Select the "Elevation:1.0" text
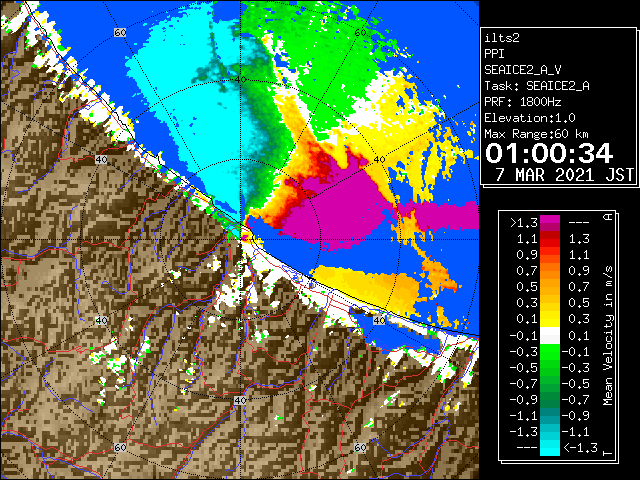The image size is (640, 480). (x=530, y=118)
